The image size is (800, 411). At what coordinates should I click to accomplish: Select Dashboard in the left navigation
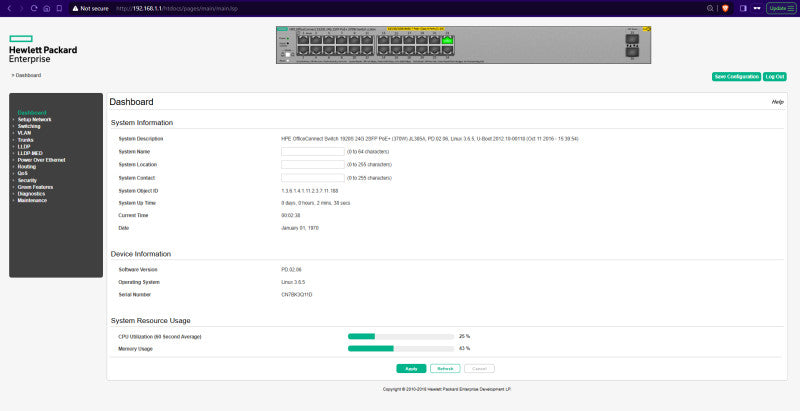pos(32,113)
